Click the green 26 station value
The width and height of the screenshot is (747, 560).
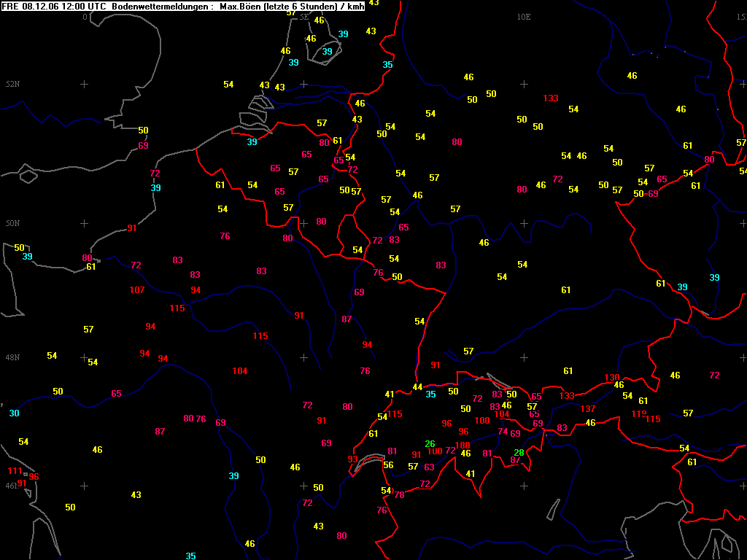(430, 444)
